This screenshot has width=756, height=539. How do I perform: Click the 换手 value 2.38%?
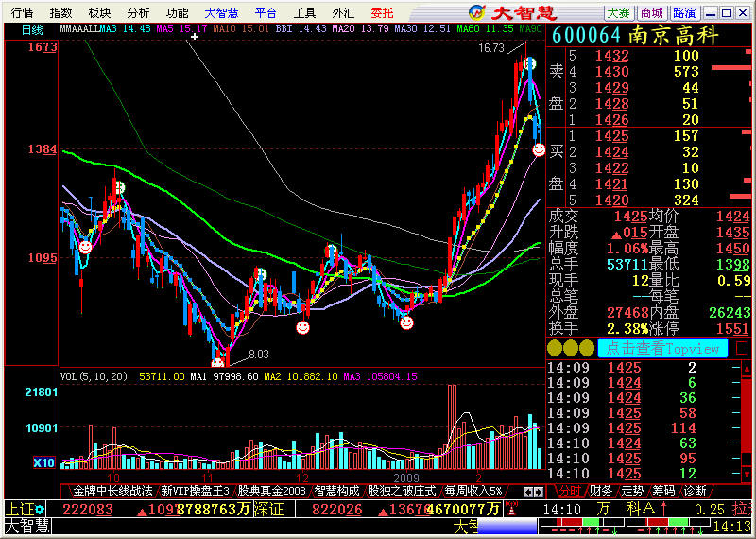627,329
